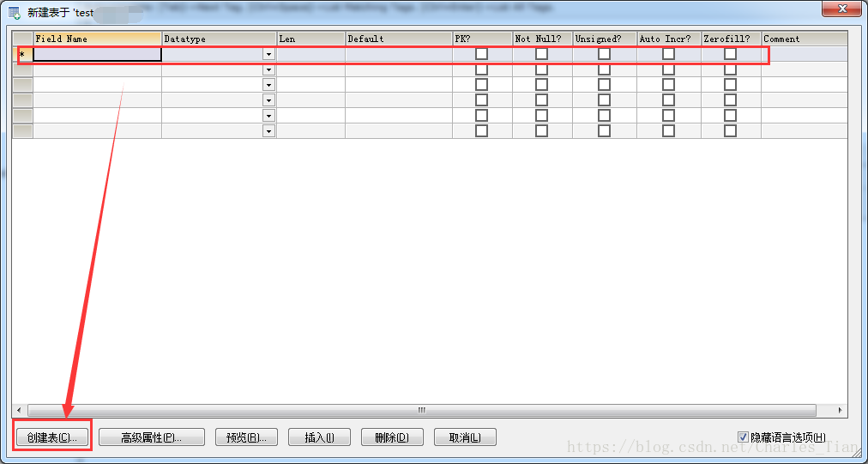Click the PK? column header

pos(483,39)
